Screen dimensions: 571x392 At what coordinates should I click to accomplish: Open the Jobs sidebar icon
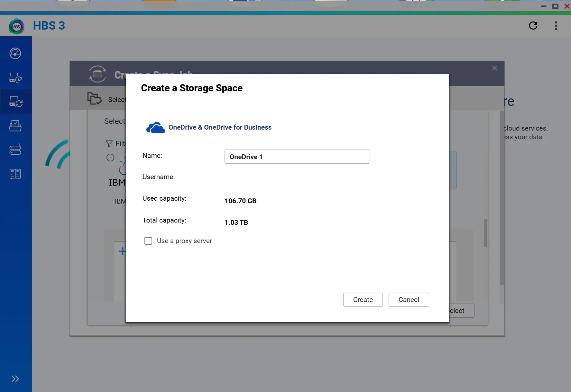pyautogui.click(x=15, y=126)
